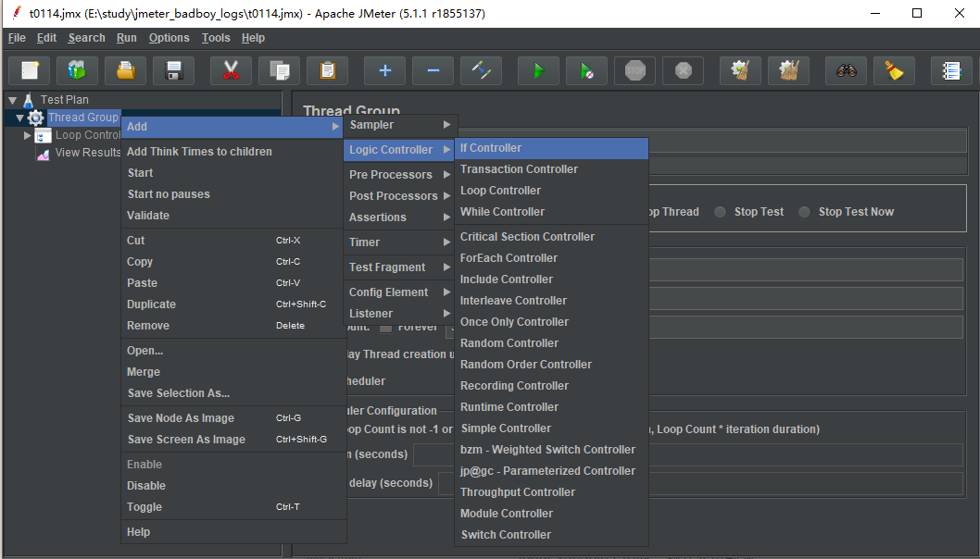Viewport: 980px width, 559px height.
Task: Click the Startup delay (seconds) input field
Action: (700, 483)
